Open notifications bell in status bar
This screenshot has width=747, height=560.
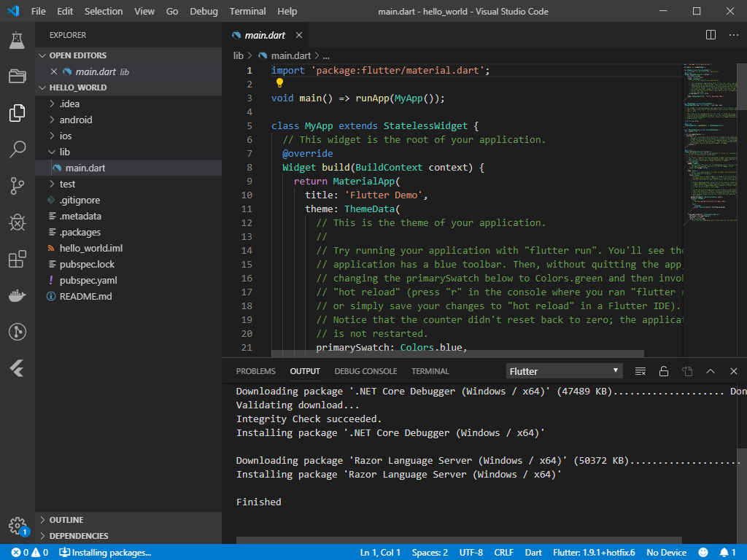coord(727,553)
